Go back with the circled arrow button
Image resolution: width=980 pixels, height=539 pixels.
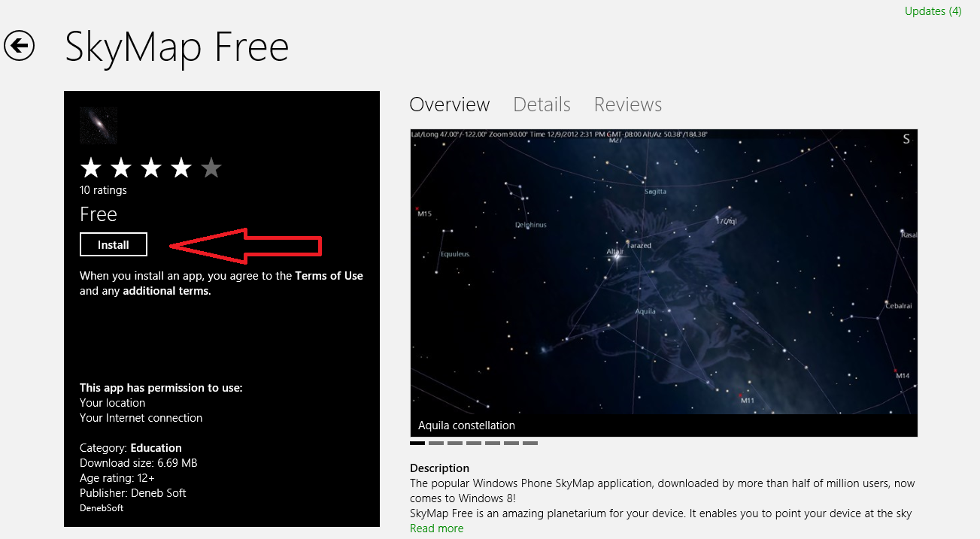(x=19, y=46)
